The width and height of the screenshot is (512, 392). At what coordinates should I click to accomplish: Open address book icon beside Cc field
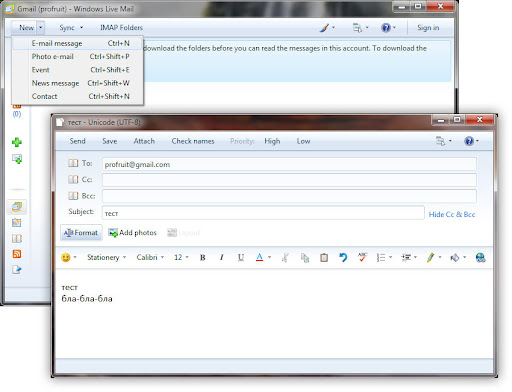73,179
